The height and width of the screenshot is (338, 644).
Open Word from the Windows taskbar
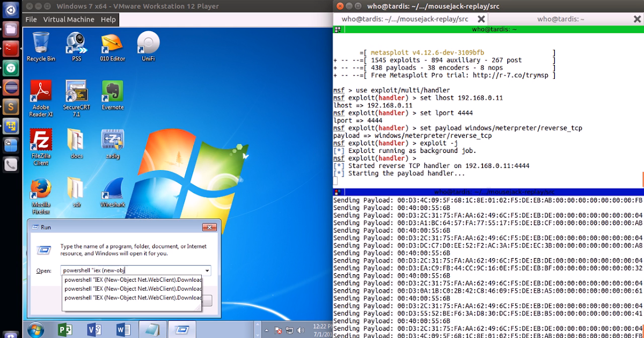point(123,329)
